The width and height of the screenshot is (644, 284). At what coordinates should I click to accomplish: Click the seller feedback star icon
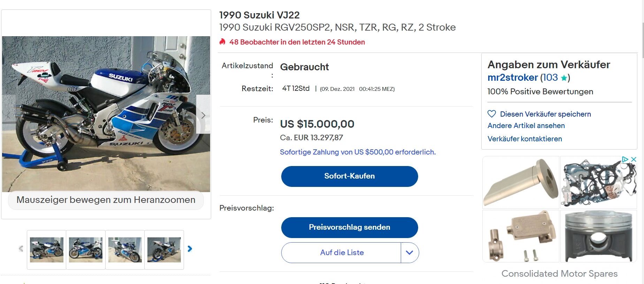563,78
